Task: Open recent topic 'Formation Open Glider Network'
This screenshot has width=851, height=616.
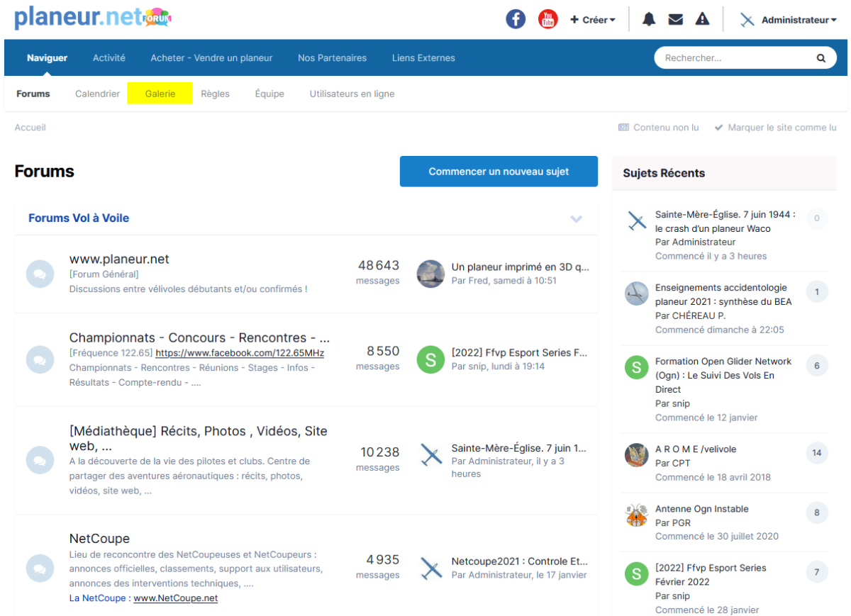Action: tap(723, 375)
